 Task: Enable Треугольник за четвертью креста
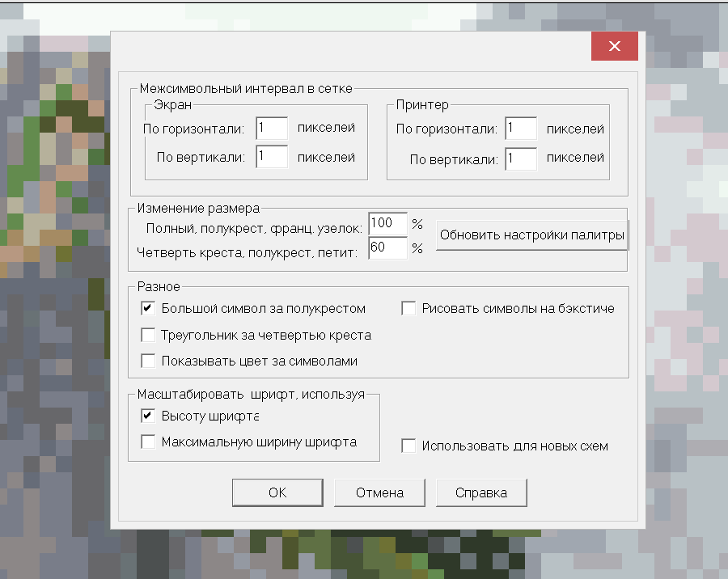coord(148,335)
